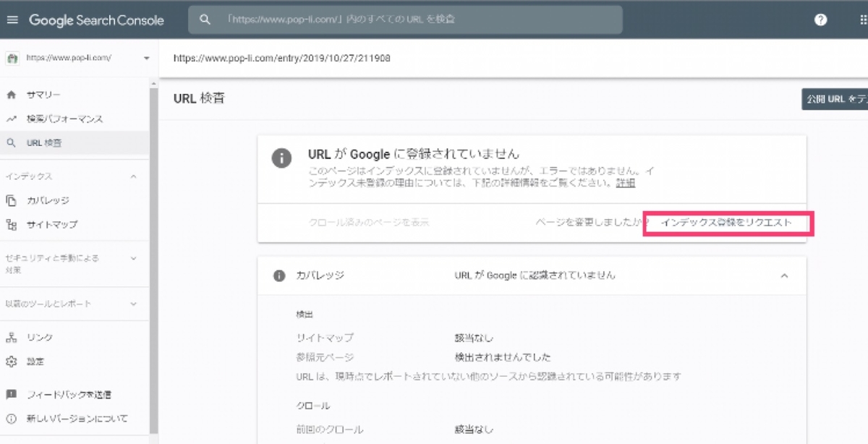Click the info icon in カバレッジ panel header
The height and width of the screenshot is (444, 868).
(x=279, y=276)
